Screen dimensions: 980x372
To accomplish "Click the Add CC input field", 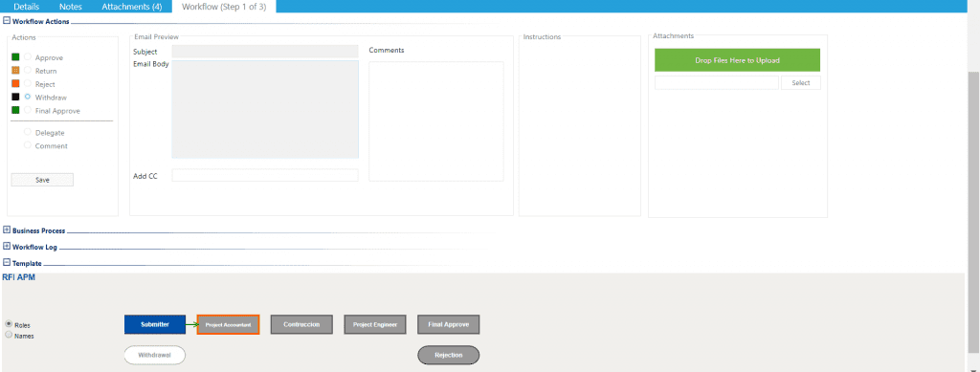I will pyautogui.click(x=265, y=175).
